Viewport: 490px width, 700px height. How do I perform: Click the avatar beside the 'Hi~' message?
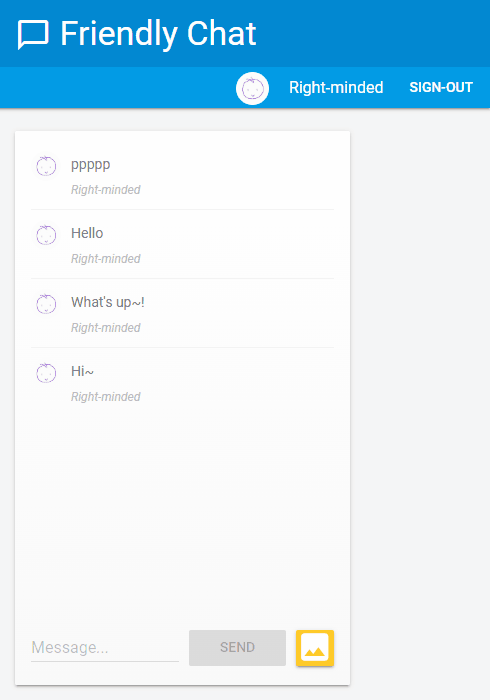(46, 373)
